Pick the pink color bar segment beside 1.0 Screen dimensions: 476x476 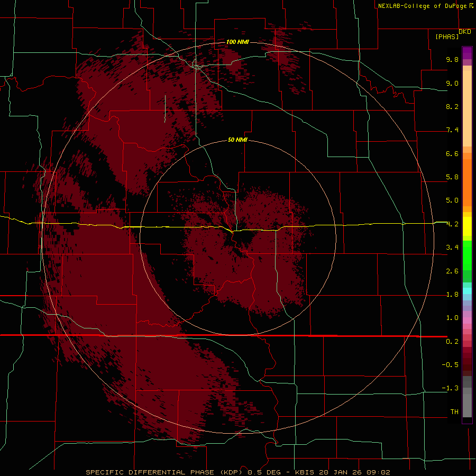point(467,321)
